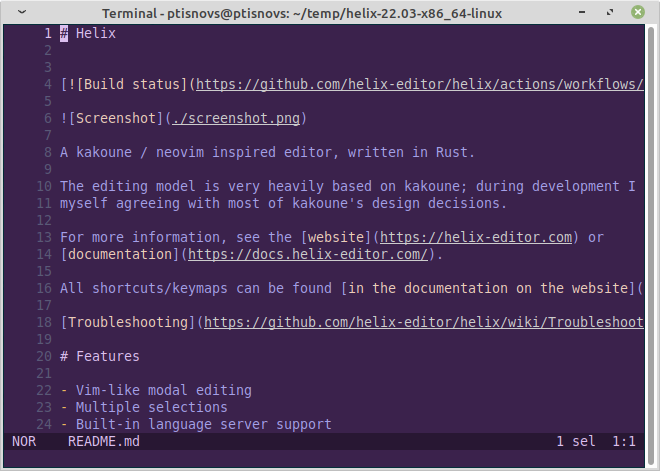Screen dimensions: 660x471
Task: Click the 1 sel selection counter
Action: pos(576,442)
